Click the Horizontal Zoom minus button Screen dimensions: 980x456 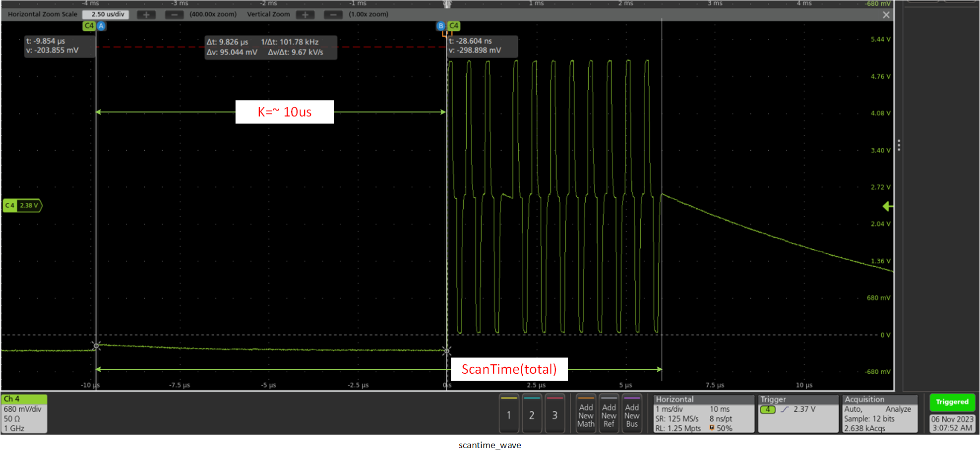(x=174, y=14)
